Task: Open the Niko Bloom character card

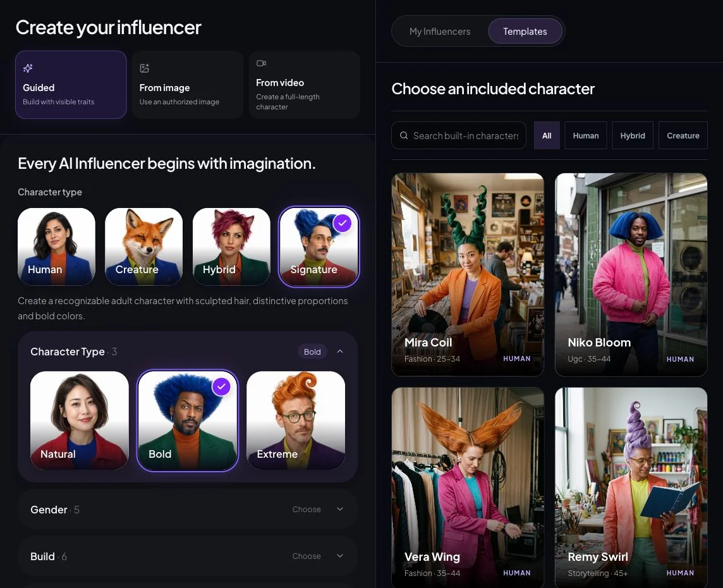Action: (631, 274)
